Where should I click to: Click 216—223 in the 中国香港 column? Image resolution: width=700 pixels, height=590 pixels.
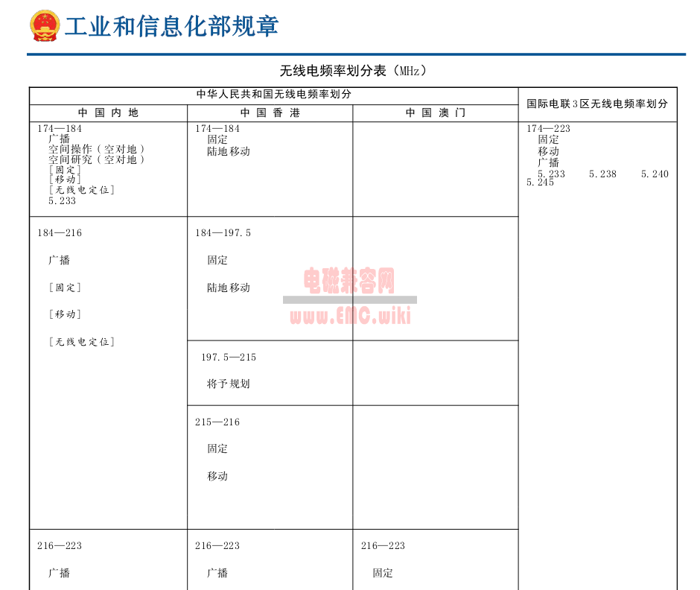(217, 546)
